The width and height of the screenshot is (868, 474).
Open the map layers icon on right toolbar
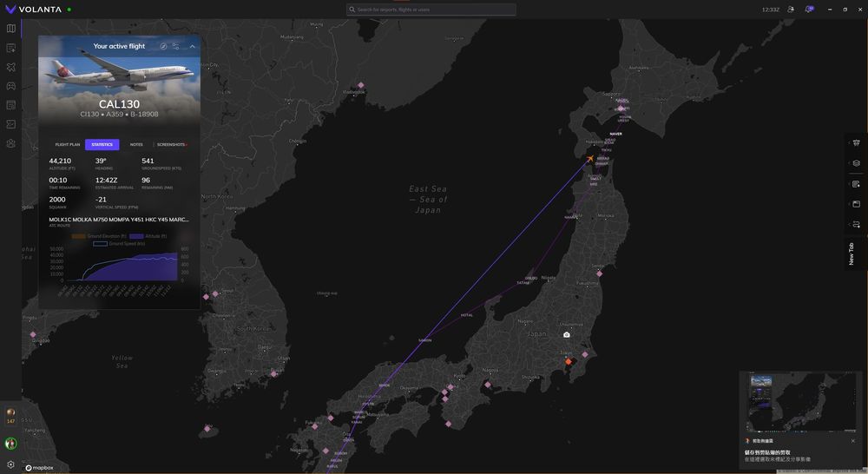click(856, 163)
